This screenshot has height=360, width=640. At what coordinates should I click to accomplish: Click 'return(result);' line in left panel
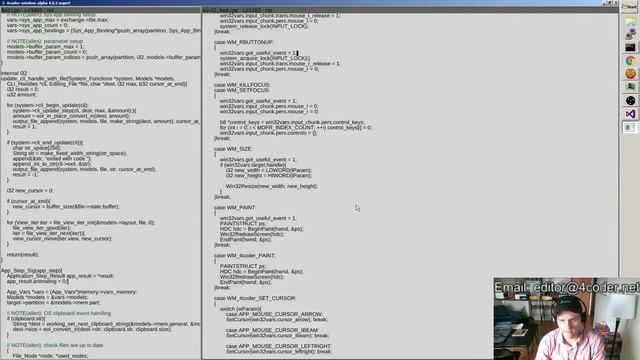pyautogui.click(x=23, y=255)
